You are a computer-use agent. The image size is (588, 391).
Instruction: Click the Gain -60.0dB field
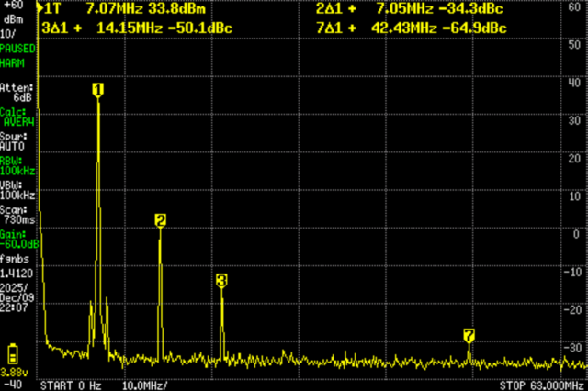[18, 240]
